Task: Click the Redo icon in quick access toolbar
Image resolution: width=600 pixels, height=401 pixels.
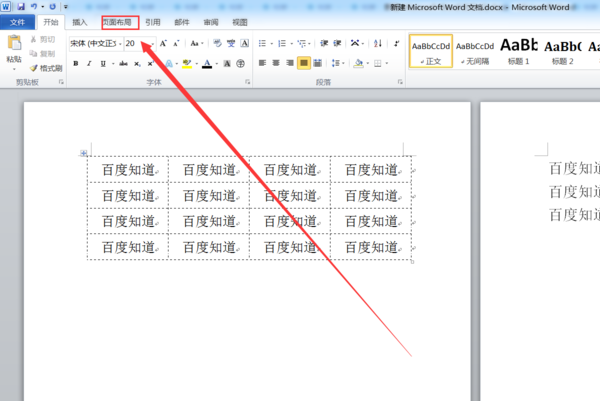Action: pyautogui.click(x=53, y=7)
